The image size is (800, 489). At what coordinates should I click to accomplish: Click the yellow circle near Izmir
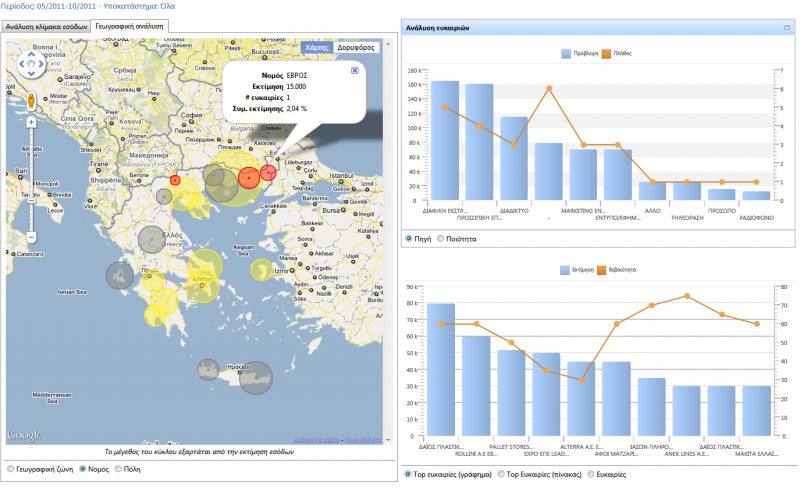[262, 270]
